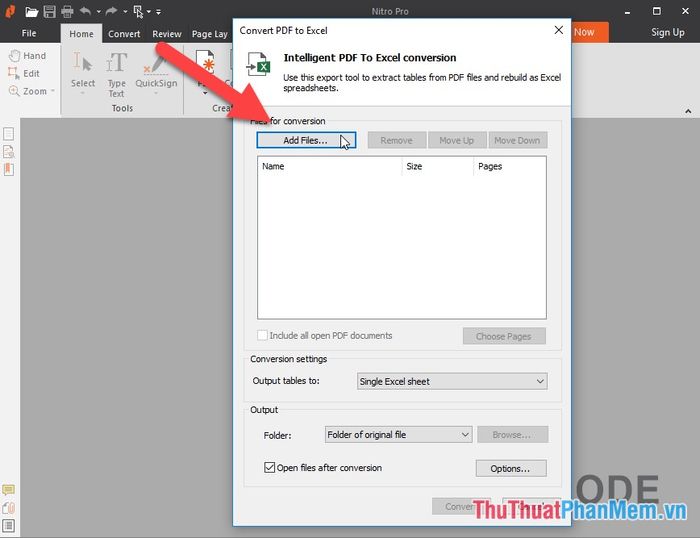The image size is (700, 538).
Task: Open the Redo history dropdown arrow
Action: coord(125,12)
